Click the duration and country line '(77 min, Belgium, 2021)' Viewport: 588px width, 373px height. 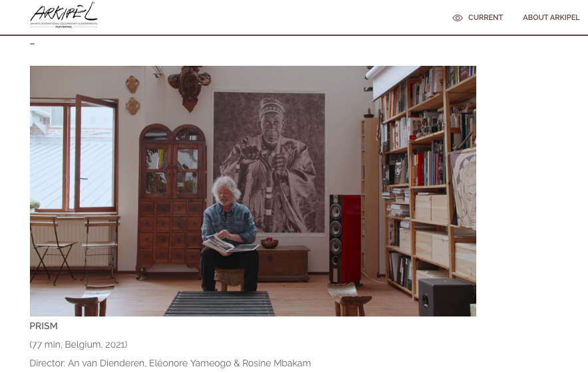pyautogui.click(x=78, y=344)
